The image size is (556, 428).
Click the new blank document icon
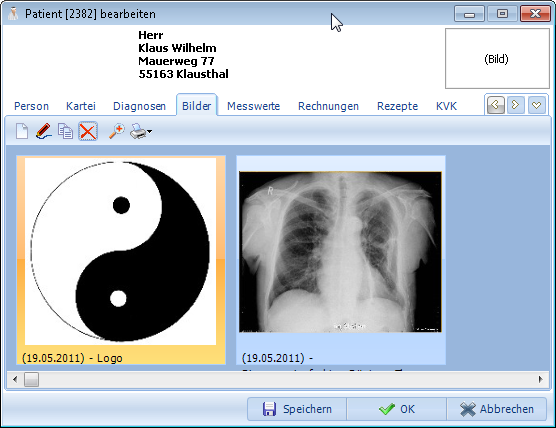pyautogui.click(x=22, y=131)
